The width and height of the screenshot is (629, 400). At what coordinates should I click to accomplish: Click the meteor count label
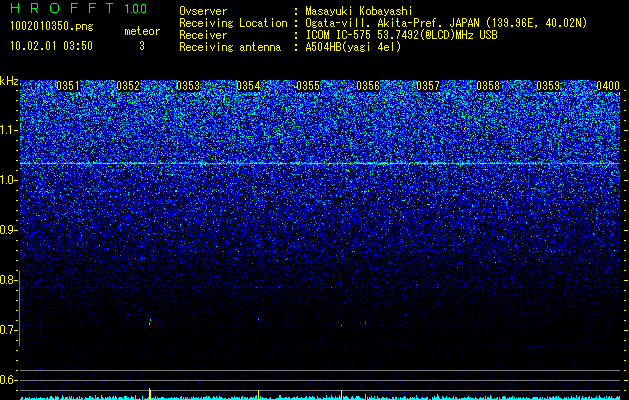coord(142,31)
